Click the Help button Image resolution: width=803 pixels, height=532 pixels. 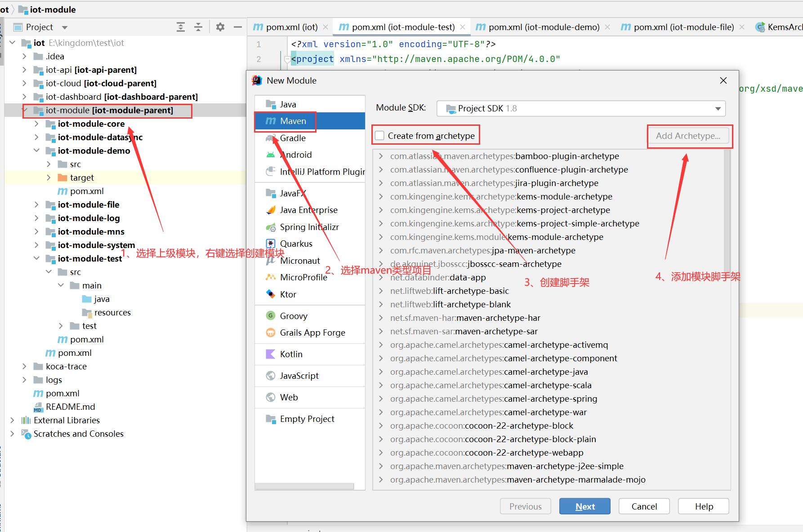(704, 506)
